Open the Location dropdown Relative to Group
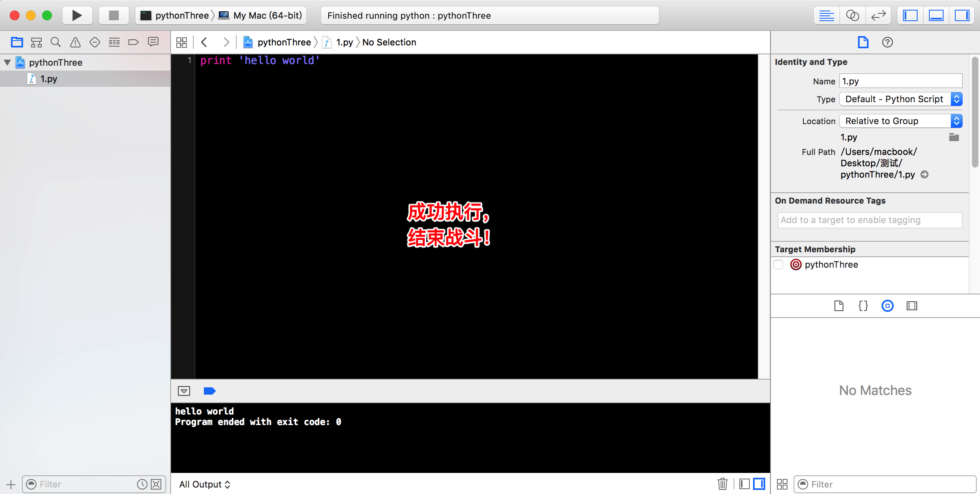The width and height of the screenshot is (980, 494). tap(901, 121)
